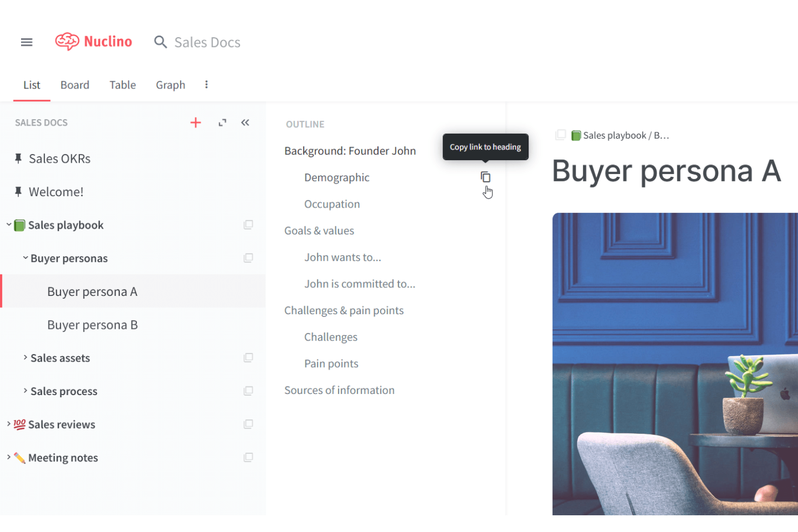Screen dimensions: 798x532
Task: Expand the Sales assets collection
Action: click(25, 357)
